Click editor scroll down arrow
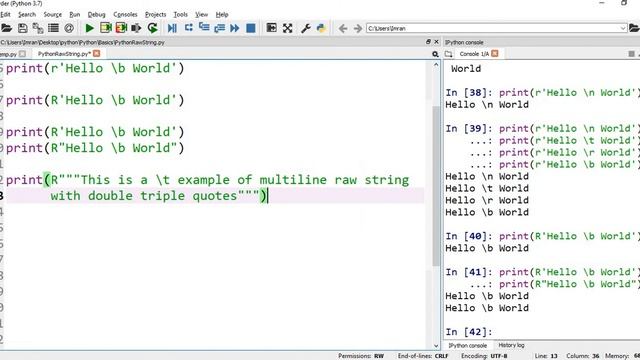640x360 pixels. (436, 346)
